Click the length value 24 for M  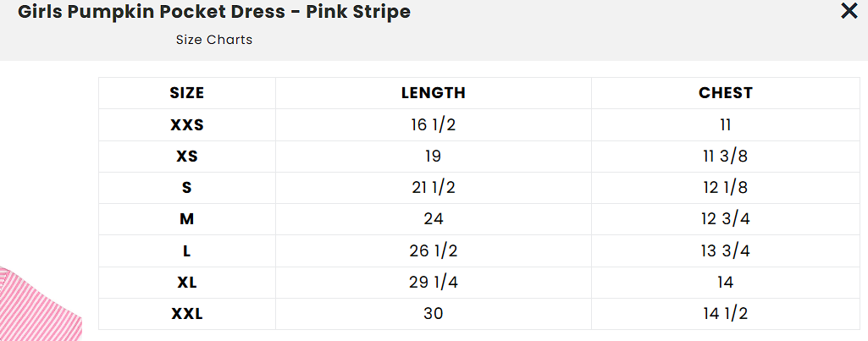pos(434,220)
